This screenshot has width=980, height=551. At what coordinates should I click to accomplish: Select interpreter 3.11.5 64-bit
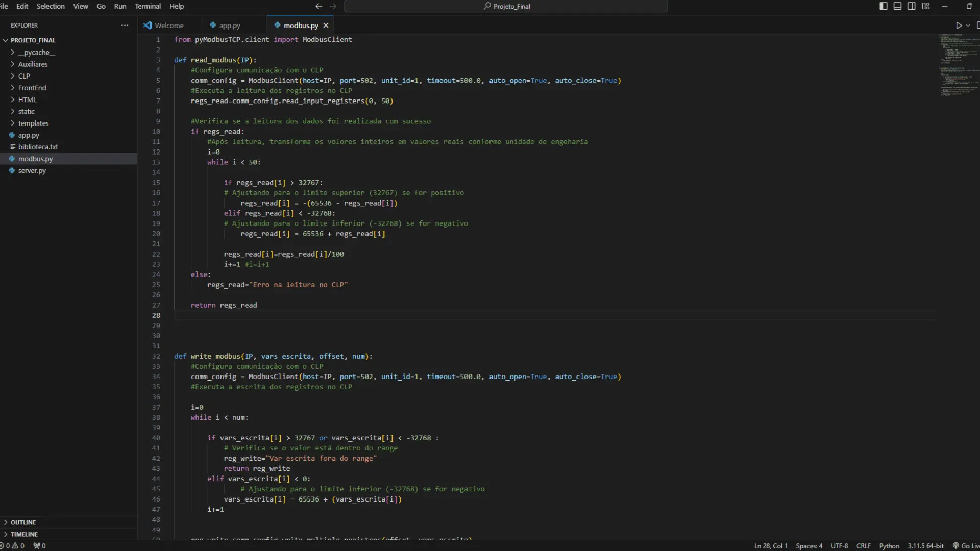point(925,546)
